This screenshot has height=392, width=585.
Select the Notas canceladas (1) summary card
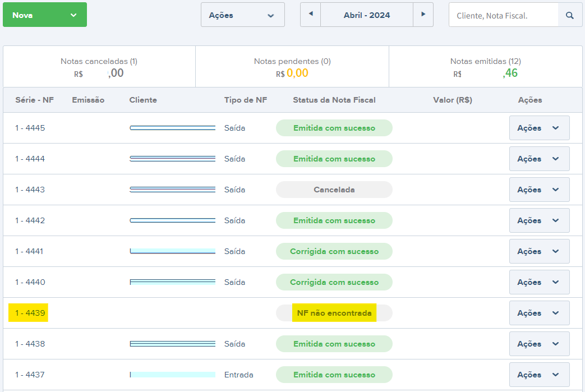[x=99, y=67]
